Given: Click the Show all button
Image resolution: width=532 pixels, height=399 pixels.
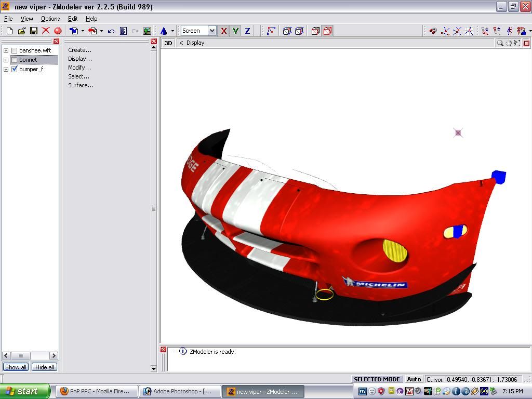Looking at the screenshot, I should 16,367.
